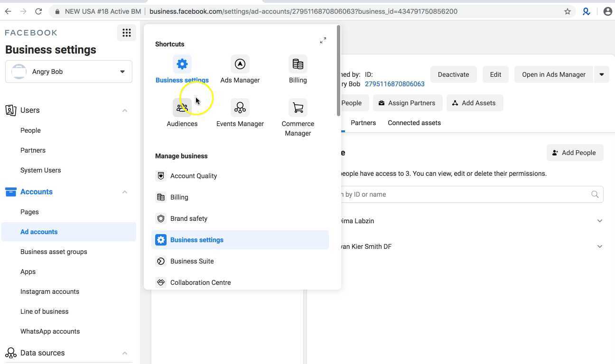Image resolution: width=615 pixels, height=364 pixels.
Task: Switch to the Connected assets tab
Action: [x=414, y=123]
